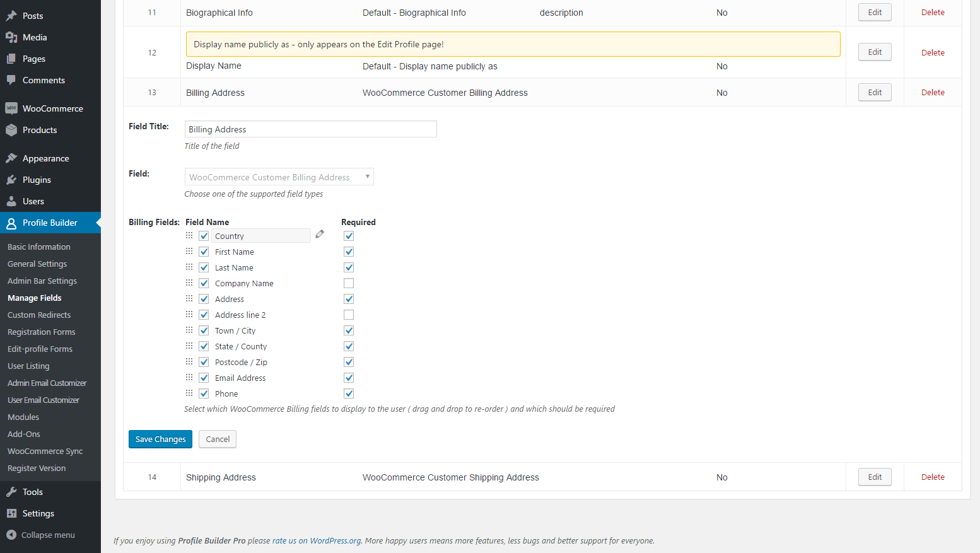Click the WooCommerce logo icon
Screen dimensions: 980x553
coord(11,108)
